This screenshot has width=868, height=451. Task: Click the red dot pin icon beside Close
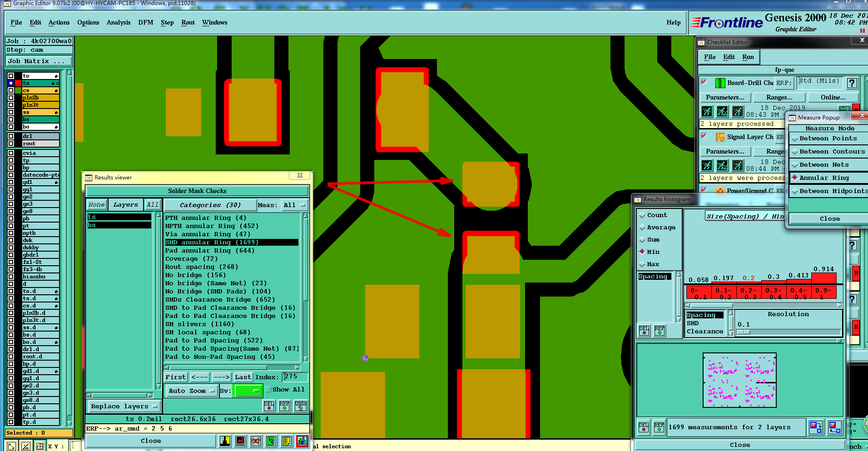[x=240, y=441]
